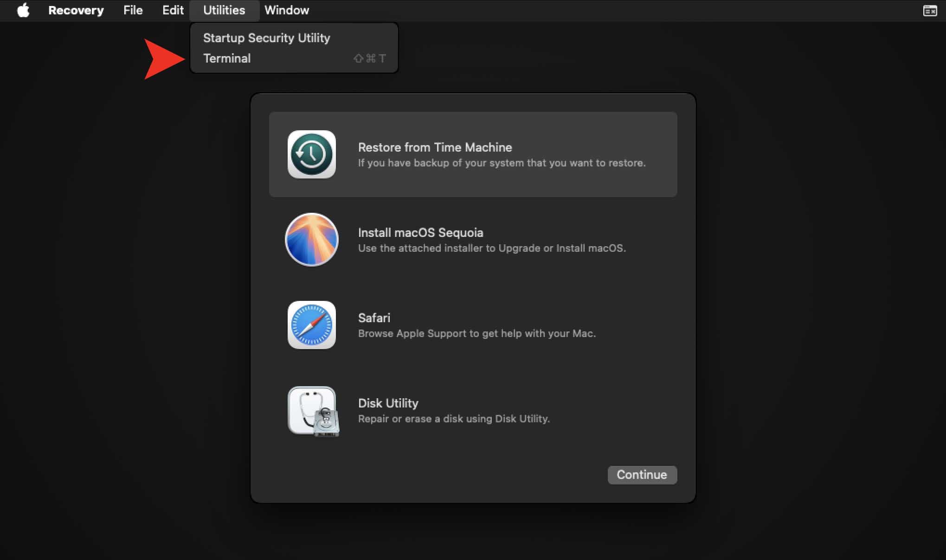The width and height of the screenshot is (946, 560).
Task: Close the open Utilities menu
Action: coord(224,10)
